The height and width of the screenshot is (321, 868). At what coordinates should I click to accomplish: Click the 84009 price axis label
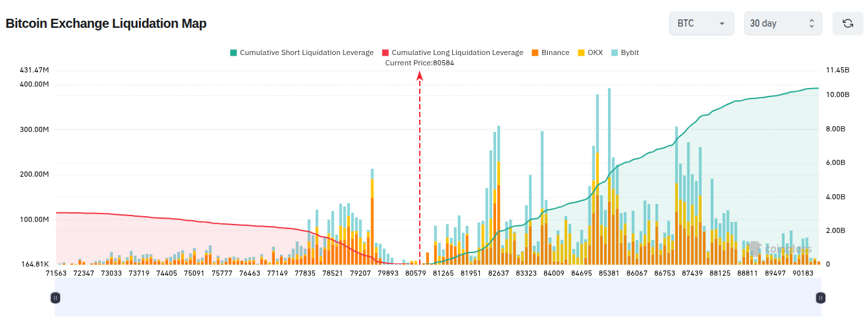click(x=554, y=274)
